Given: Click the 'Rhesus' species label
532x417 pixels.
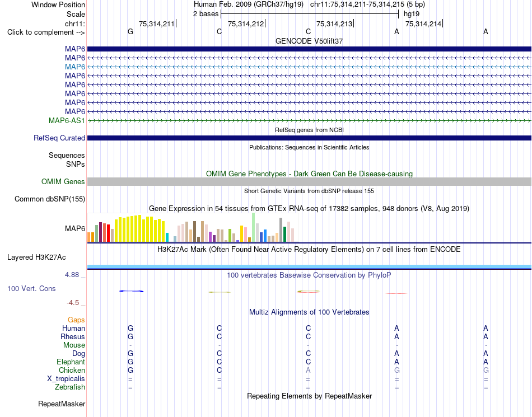Looking at the screenshot, I should [x=73, y=336].
